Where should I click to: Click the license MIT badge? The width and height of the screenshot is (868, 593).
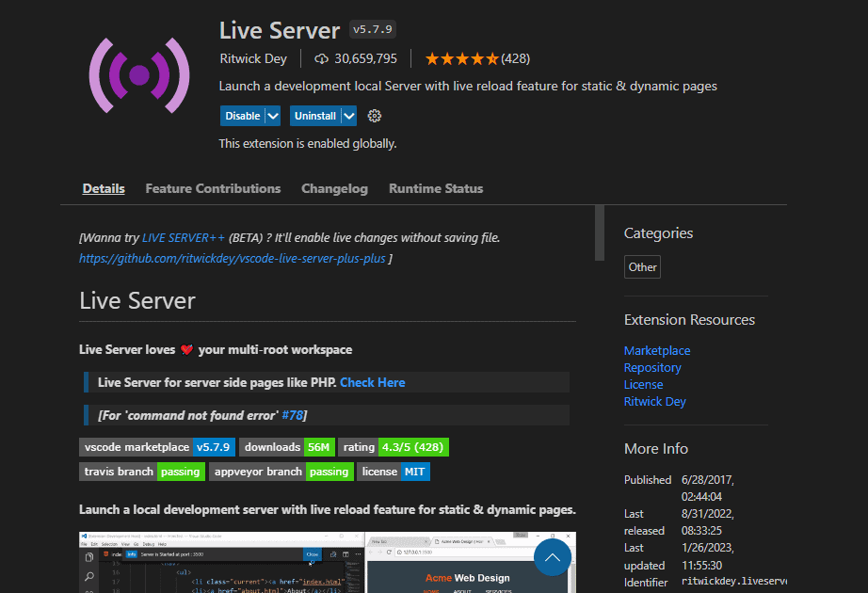[x=394, y=472]
